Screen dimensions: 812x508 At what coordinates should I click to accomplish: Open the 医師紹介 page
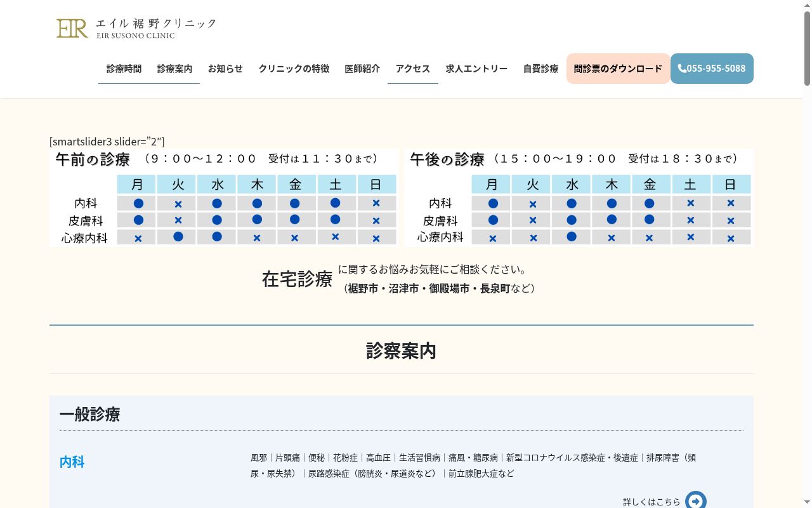pos(362,69)
